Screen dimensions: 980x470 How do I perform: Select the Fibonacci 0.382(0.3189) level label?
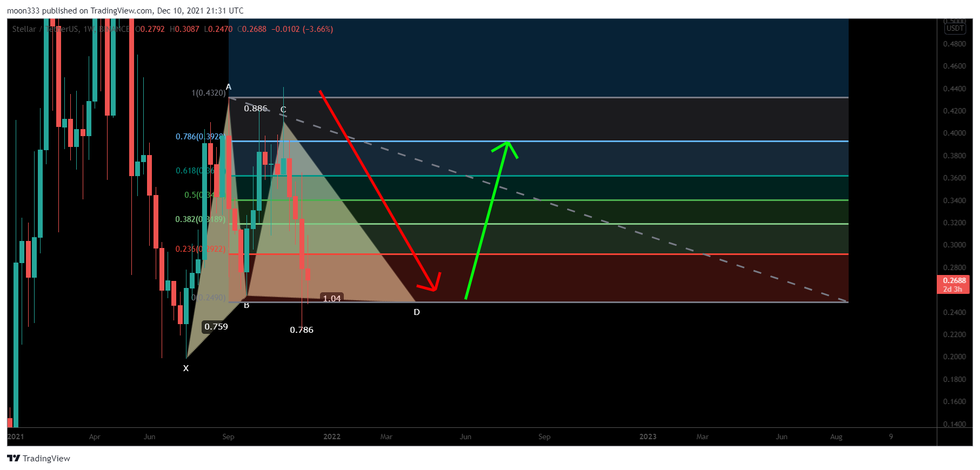tap(201, 219)
